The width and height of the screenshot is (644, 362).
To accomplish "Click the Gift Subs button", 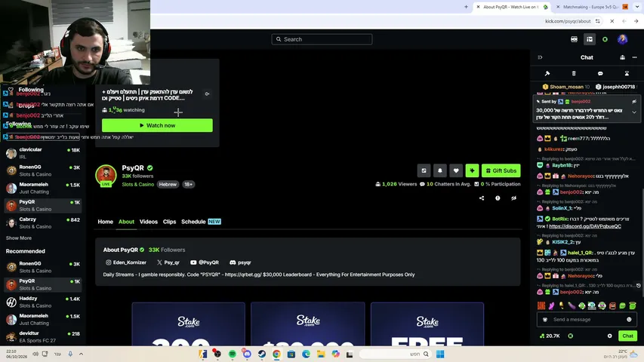I will [x=501, y=170].
